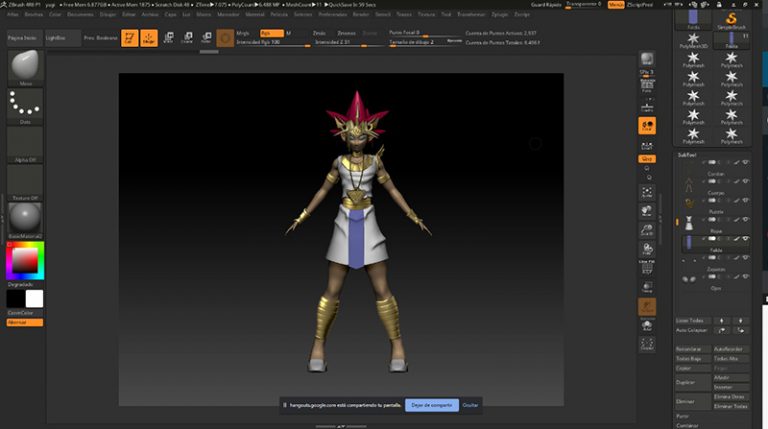Open the Brochas menu
Screen dimensions: 768x429
click(x=34, y=14)
